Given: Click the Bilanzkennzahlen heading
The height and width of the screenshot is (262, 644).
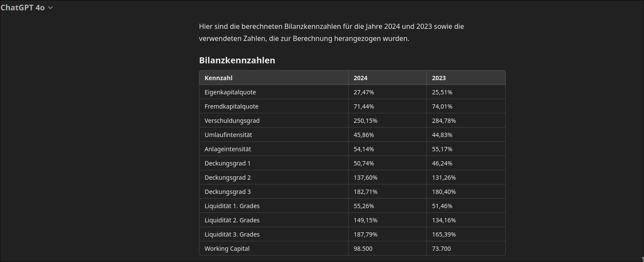Looking at the screenshot, I should tap(237, 60).
